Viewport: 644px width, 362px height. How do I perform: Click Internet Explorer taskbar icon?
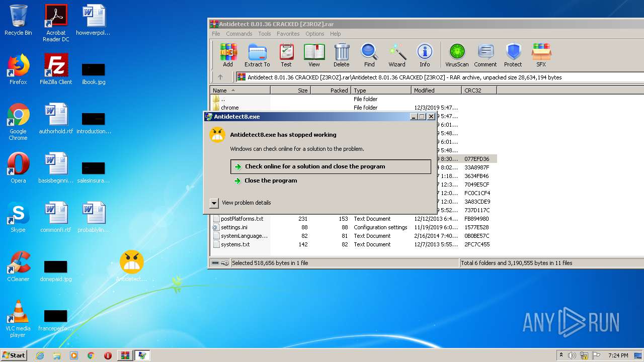click(x=40, y=355)
